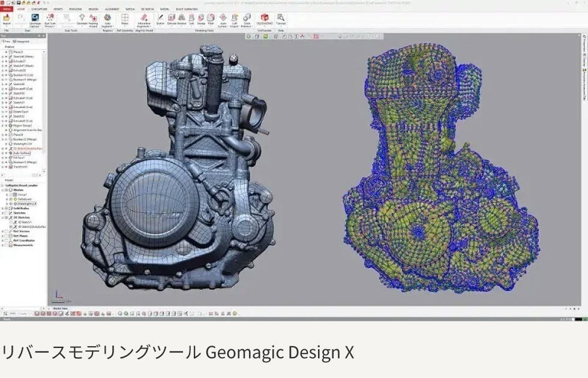
Task: Toggle visibility checkbox for Measurements
Action: coord(6,245)
